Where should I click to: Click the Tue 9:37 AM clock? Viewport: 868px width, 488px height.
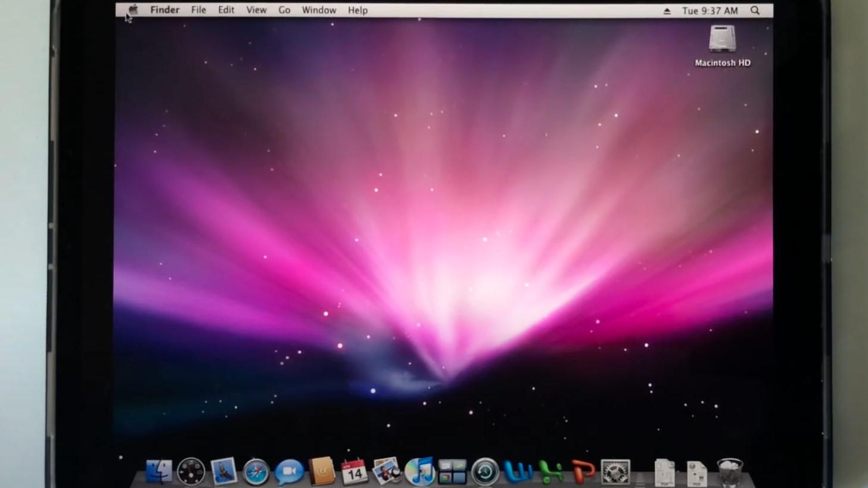pos(710,11)
